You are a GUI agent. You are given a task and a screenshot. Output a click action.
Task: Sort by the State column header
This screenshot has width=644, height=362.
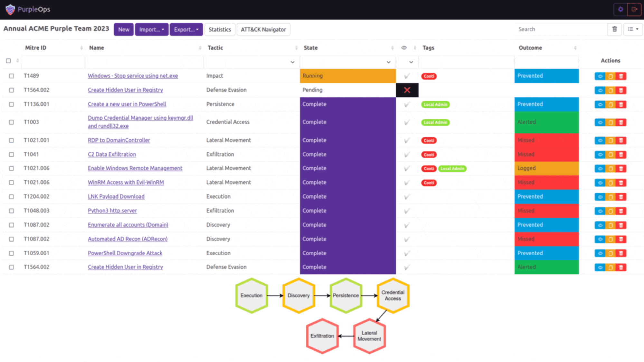pos(311,48)
